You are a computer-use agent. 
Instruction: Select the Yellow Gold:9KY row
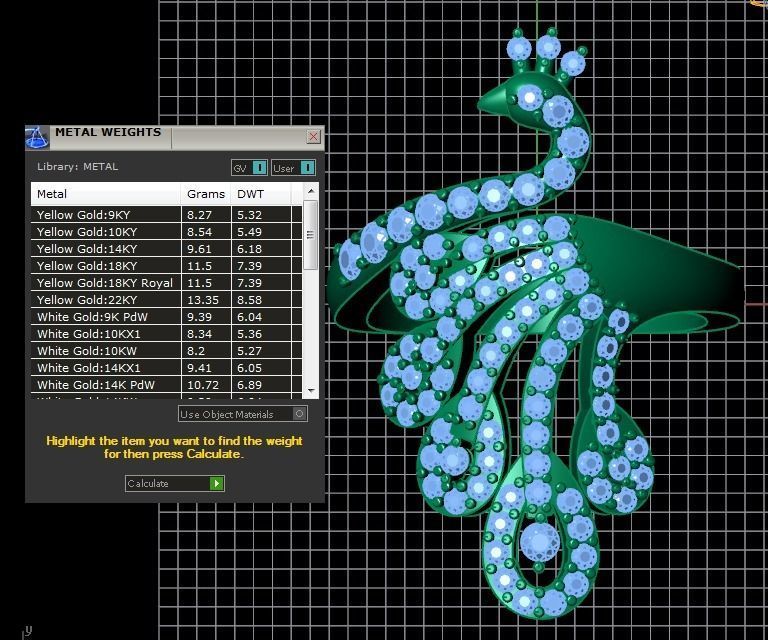click(x=167, y=215)
